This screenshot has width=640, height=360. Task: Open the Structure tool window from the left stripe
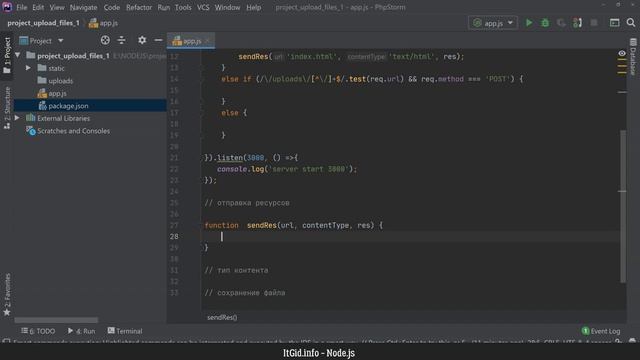(7, 108)
